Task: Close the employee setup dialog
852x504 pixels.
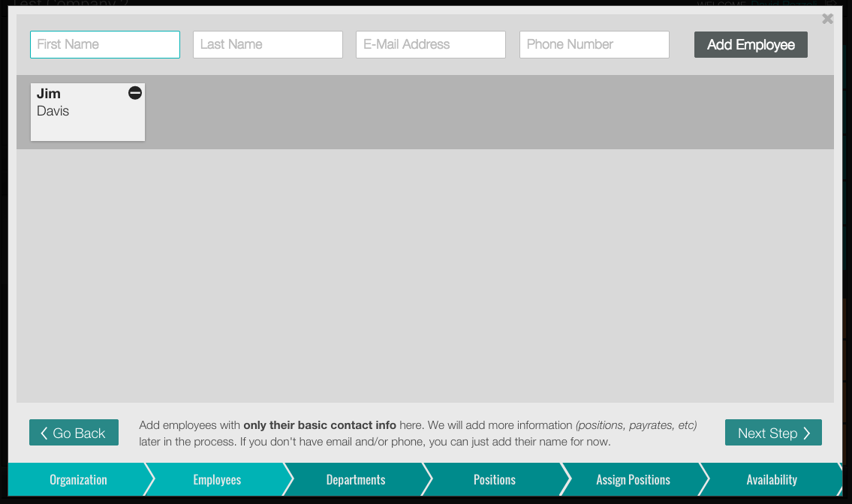Action: [x=827, y=19]
